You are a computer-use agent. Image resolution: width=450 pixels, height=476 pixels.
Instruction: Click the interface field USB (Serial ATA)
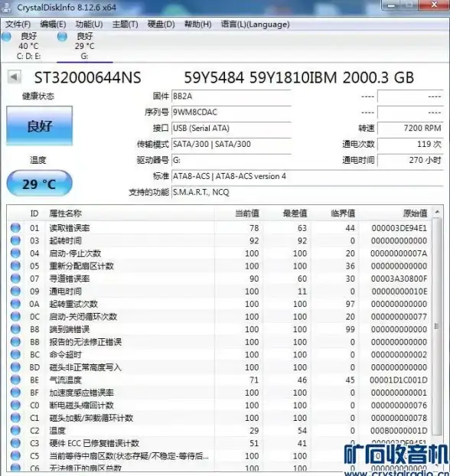[x=231, y=129]
